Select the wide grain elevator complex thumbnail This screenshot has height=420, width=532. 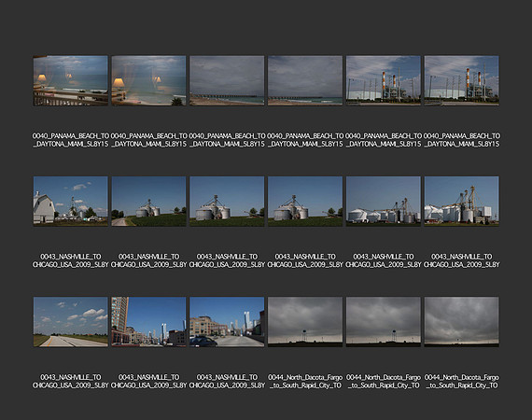(384, 202)
